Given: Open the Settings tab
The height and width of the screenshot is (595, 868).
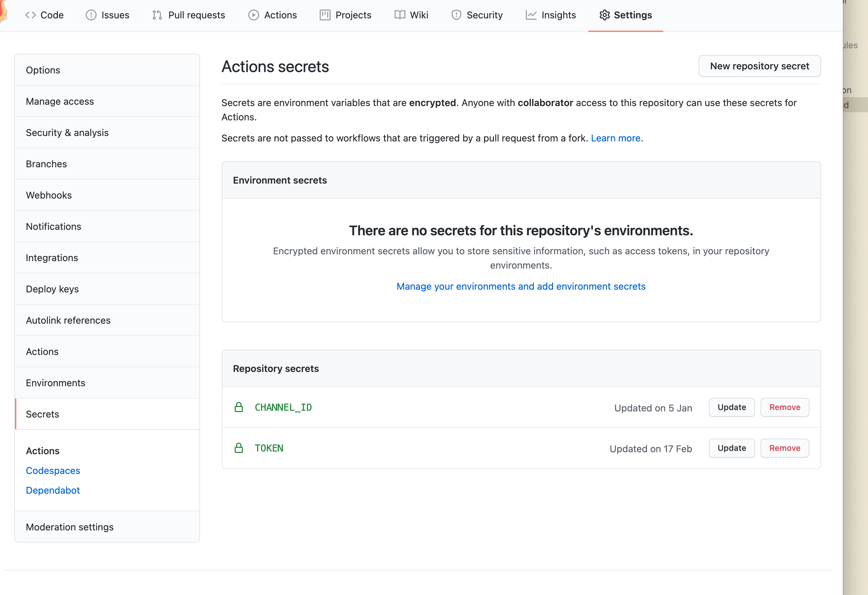Looking at the screenshot, I should pos(625,15).
